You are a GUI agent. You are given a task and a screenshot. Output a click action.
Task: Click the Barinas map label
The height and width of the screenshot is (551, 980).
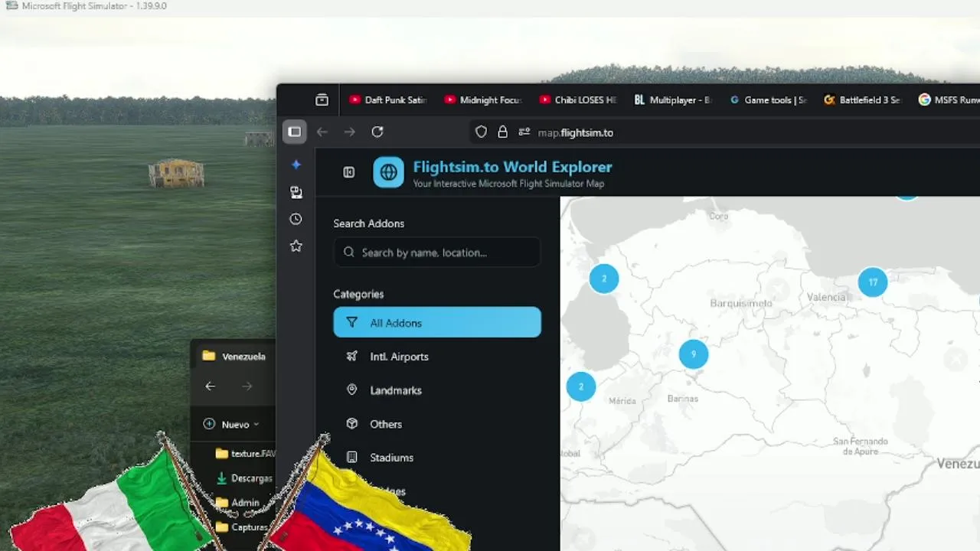click(682, 398)
